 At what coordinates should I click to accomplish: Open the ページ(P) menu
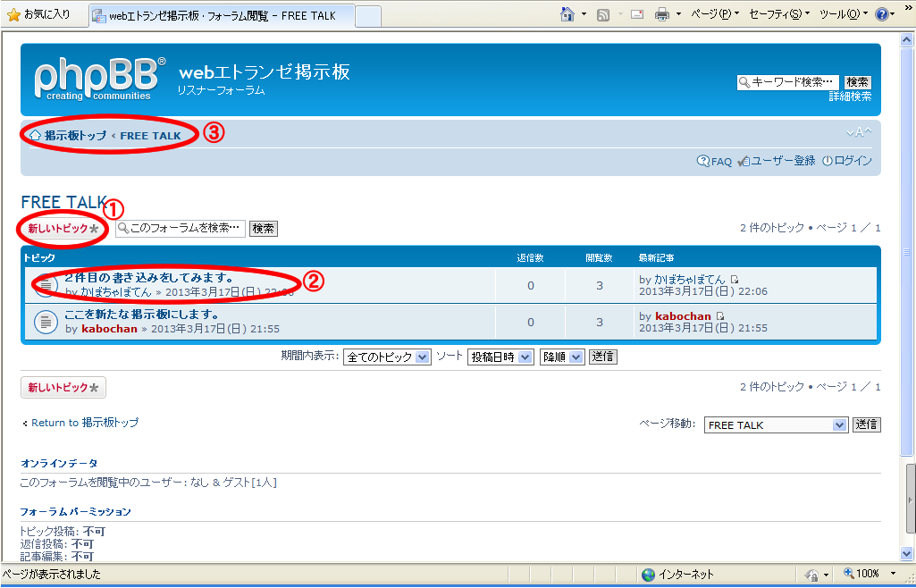715,14
